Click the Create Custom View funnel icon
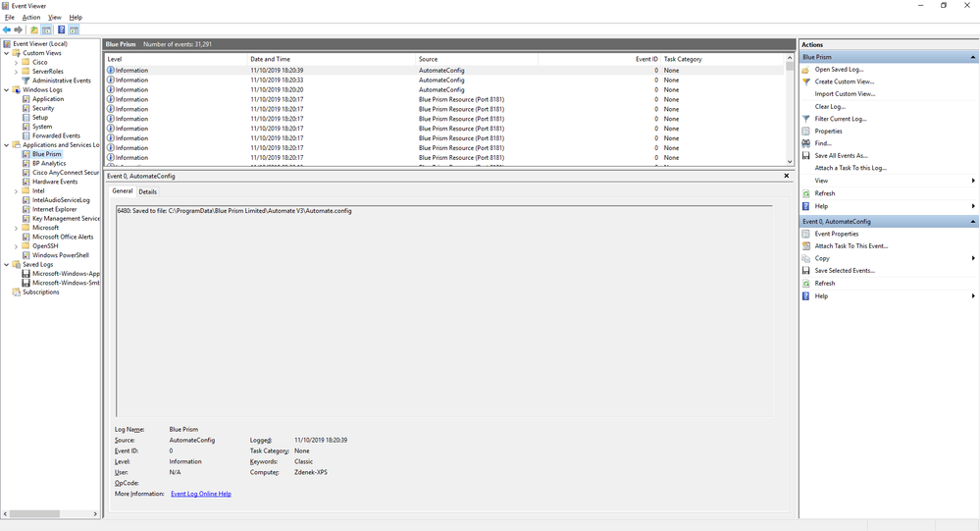Viewport: 980px width, 531px height. click(x=805, y=81)
